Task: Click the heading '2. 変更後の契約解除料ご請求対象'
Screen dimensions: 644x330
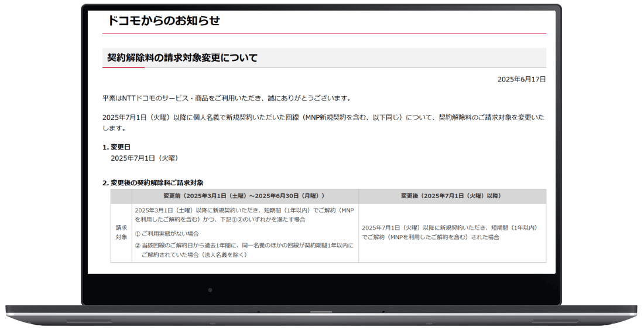Action: pos(153,182)
